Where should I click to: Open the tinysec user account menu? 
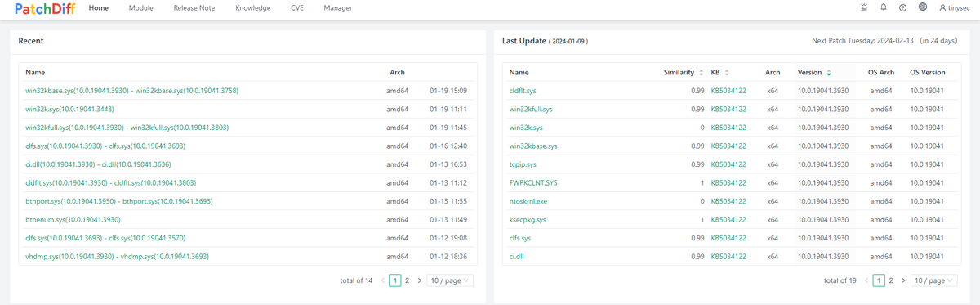955,7
